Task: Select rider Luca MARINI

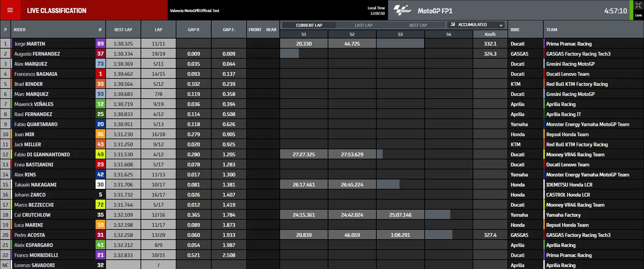Action: pos(29,225)
